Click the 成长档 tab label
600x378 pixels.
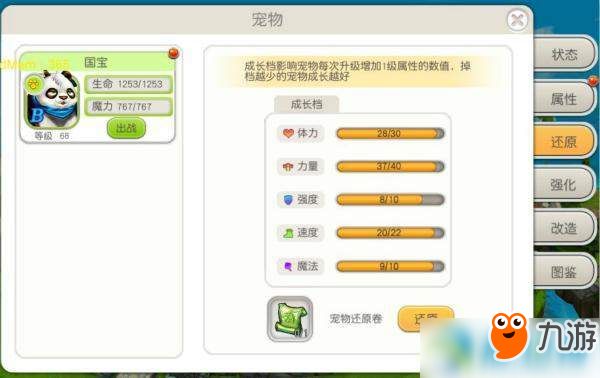click(x=307, y=104)
